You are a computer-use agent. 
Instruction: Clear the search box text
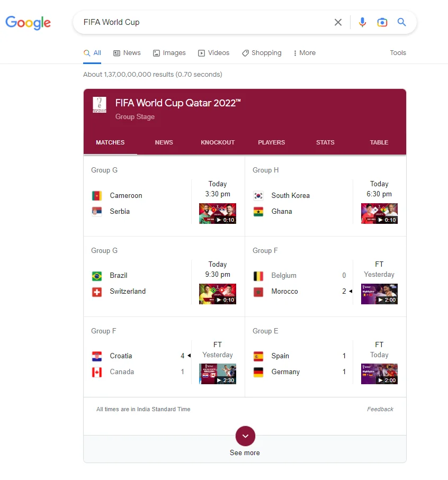[338, 22]
